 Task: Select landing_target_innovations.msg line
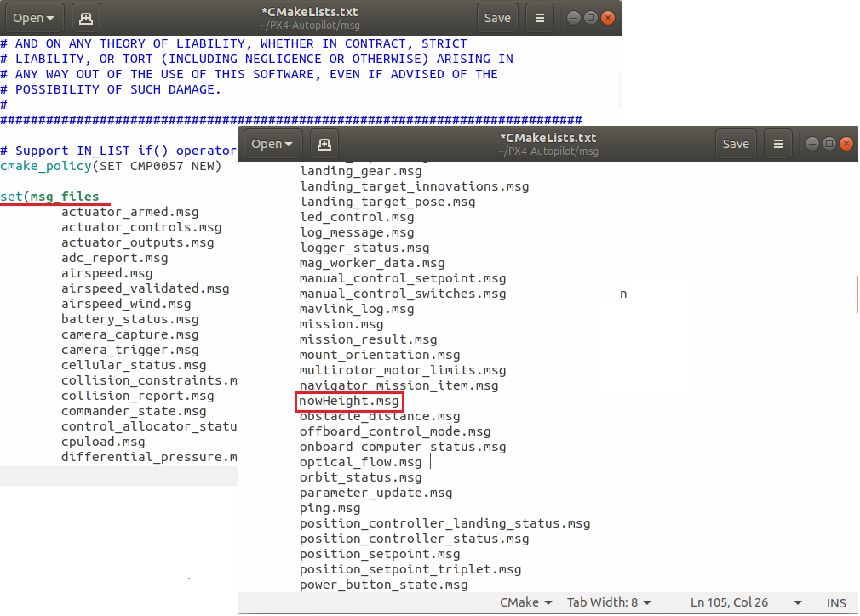coord(414,186)
